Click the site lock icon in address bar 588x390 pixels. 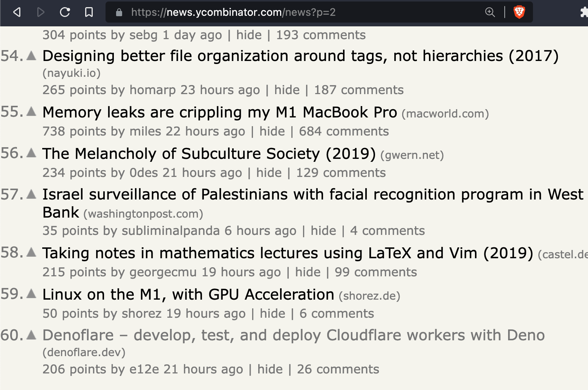point(119,12)
